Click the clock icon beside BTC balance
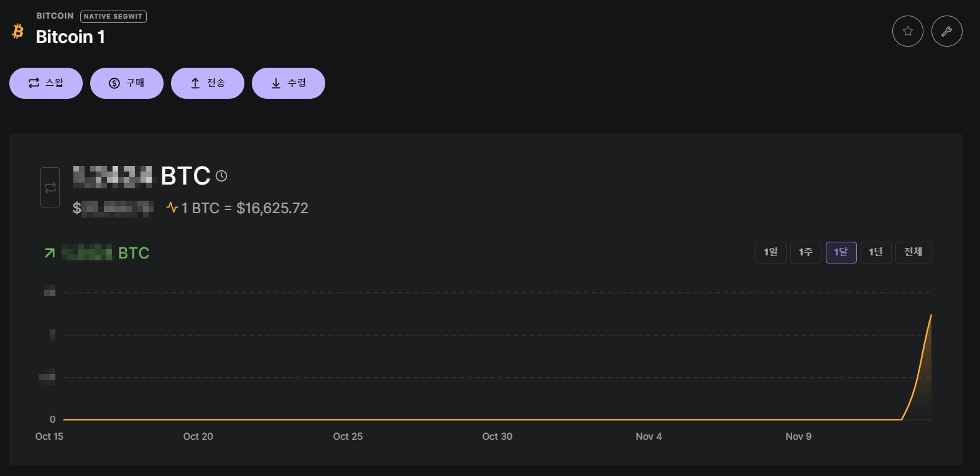 point(221,176)
